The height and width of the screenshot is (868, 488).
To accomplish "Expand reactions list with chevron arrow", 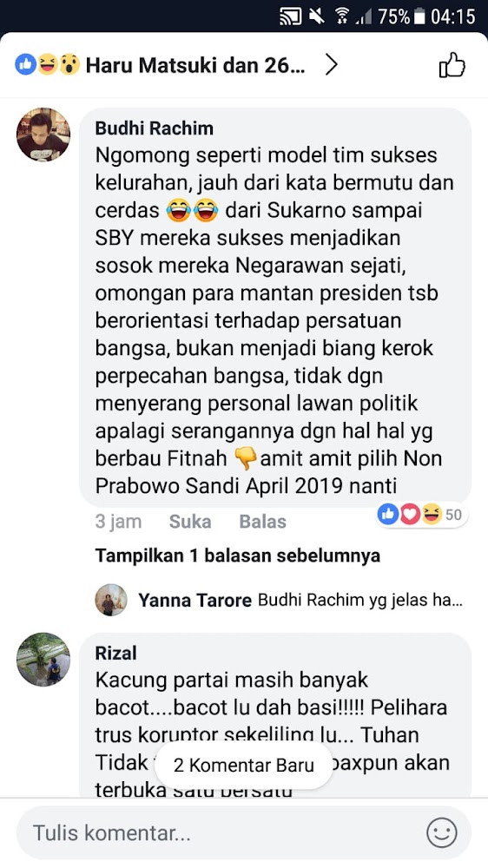I will tap(331, 65).
